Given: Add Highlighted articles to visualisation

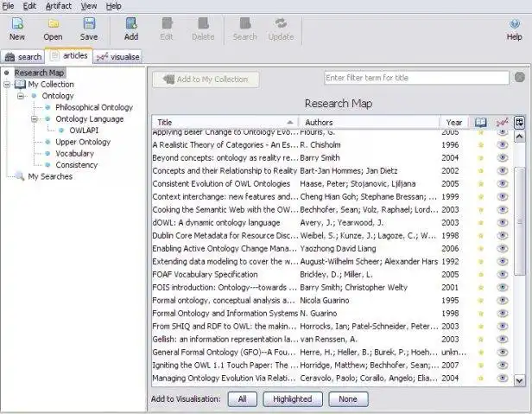Looking at the screenshot, I should [x=293, y=399].
